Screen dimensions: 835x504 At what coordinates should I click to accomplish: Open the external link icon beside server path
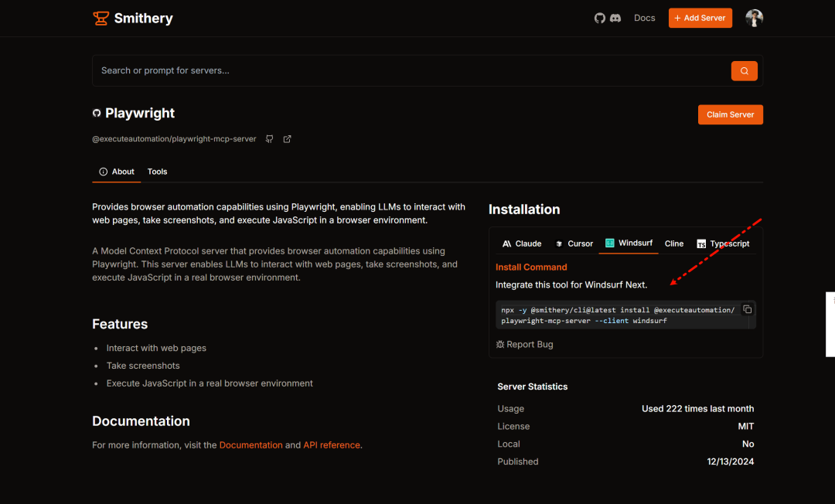pyautogui.click(x=287, y=139)
